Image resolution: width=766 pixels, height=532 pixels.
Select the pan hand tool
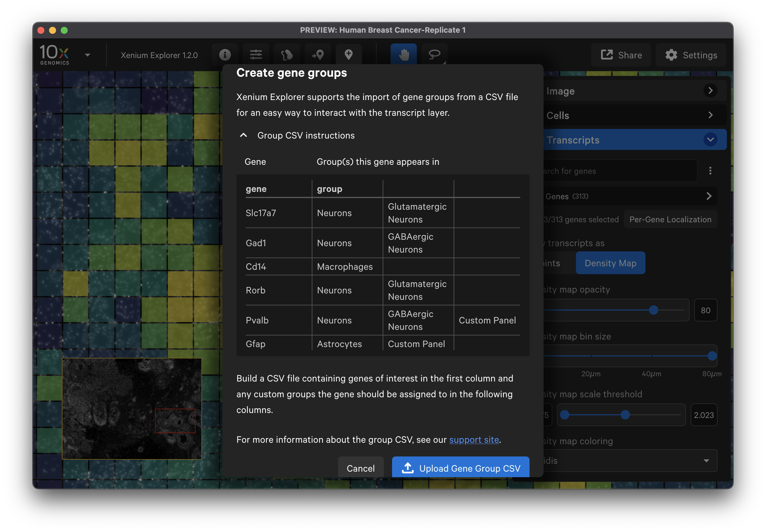click(x=404, y=54)
